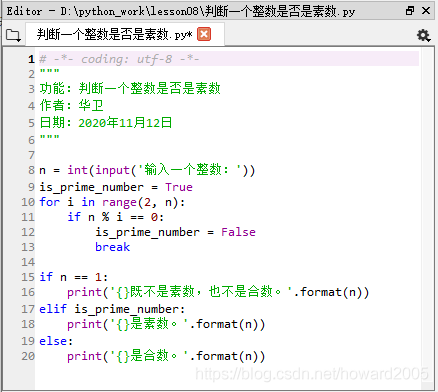This screenshot has height=392, width=438.
Task: Click the 功能 docstring description line
Action: coord(130,88)
